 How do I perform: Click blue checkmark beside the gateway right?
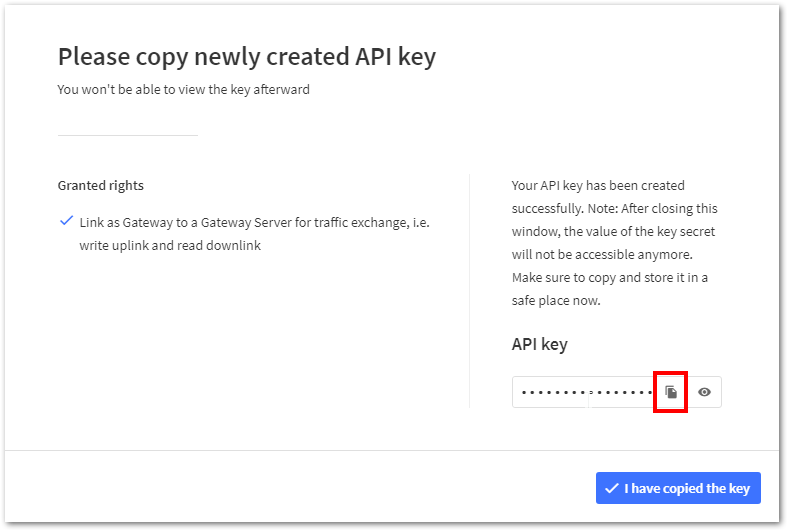pyautogui.click(x=66, y=220)
